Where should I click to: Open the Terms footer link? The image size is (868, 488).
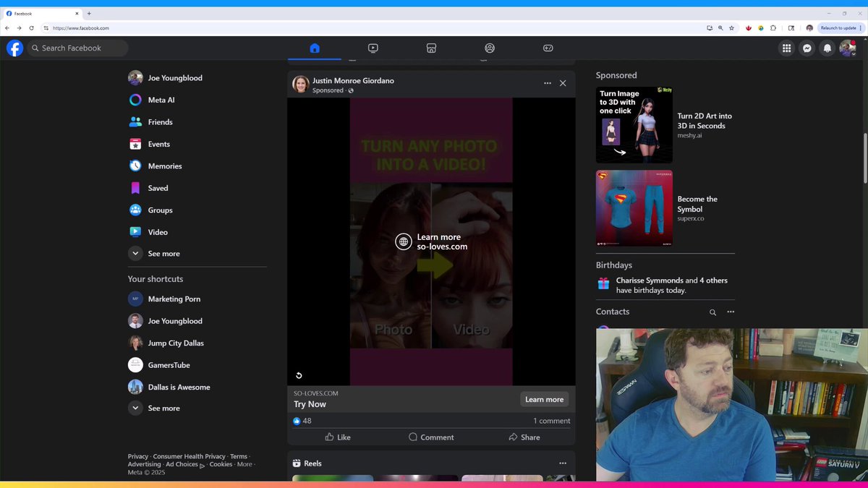coord(239,457)
